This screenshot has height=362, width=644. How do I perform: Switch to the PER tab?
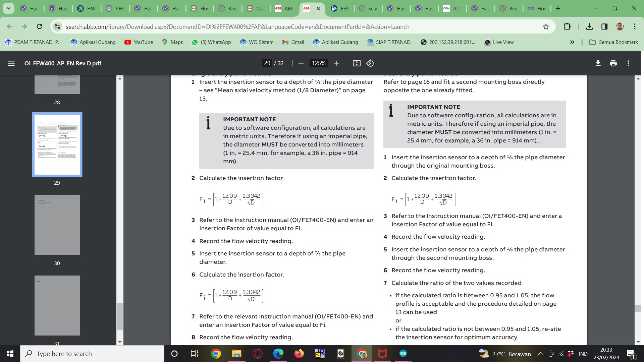[115, 8]
